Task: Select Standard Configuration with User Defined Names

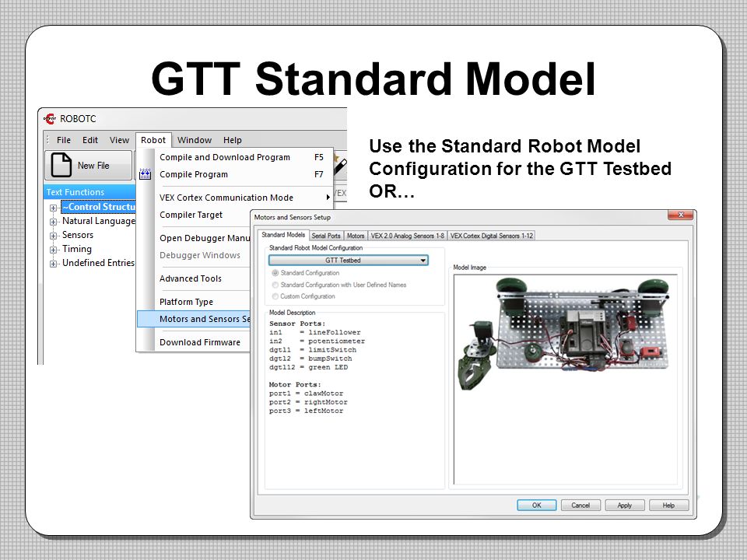Action: 275,285
